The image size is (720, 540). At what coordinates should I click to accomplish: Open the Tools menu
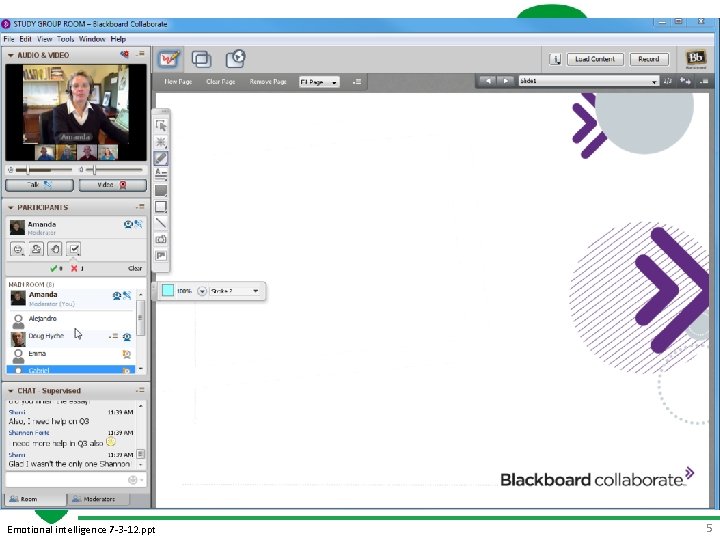click(x=65, y=39)
